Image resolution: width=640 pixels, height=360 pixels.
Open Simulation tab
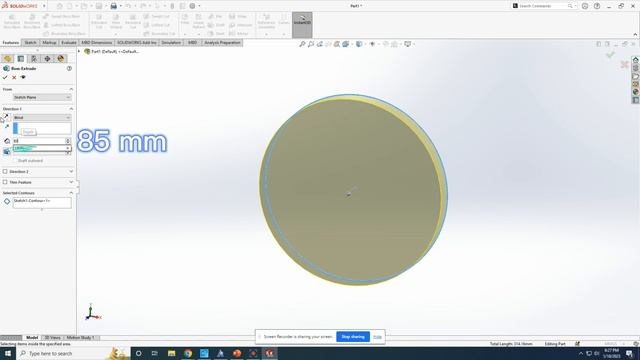pyautogui.click(x=171, y=43)
